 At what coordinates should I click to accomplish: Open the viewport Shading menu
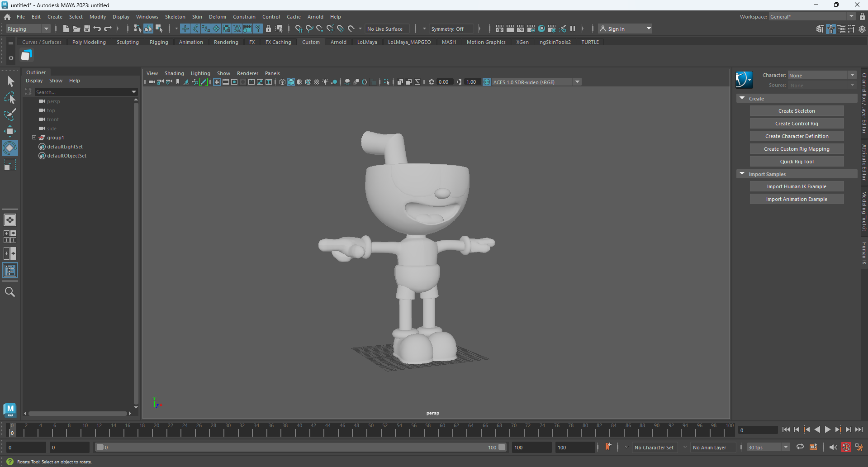pos(174,73)
